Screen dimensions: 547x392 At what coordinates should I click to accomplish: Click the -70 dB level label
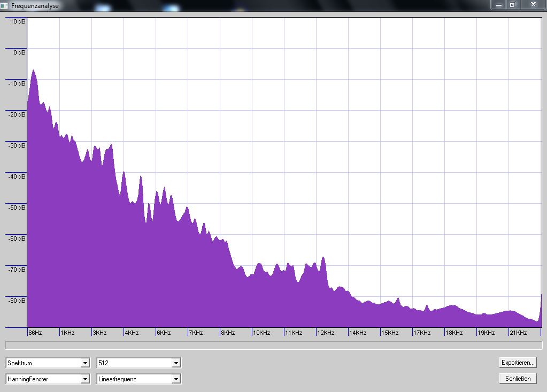click(x=17, y=270)
